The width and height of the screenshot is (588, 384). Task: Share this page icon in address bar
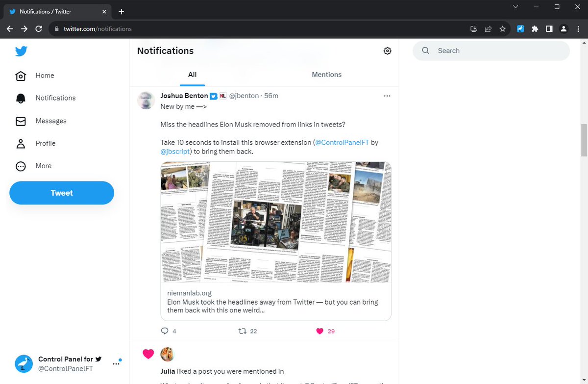point(488,29)
